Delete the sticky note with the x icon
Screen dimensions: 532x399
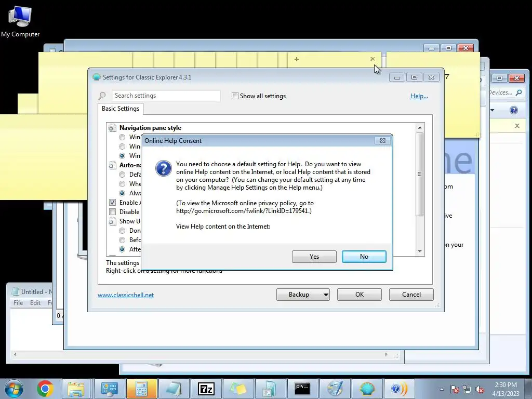point(372,59)
